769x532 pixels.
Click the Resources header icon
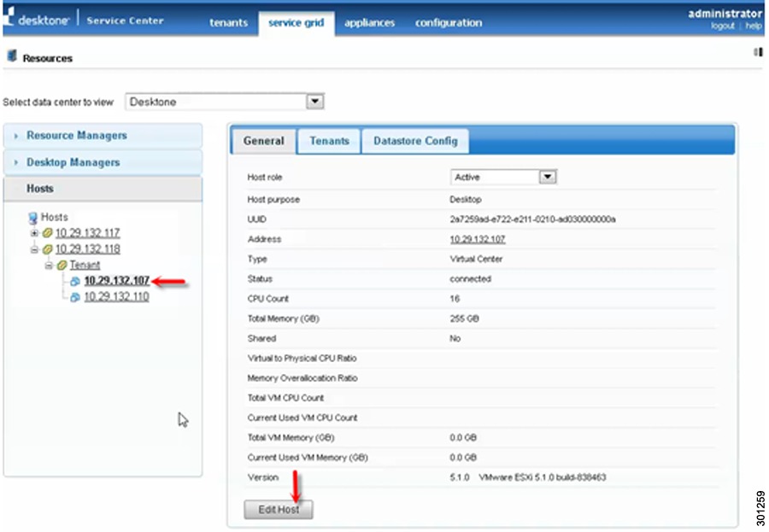12,56
